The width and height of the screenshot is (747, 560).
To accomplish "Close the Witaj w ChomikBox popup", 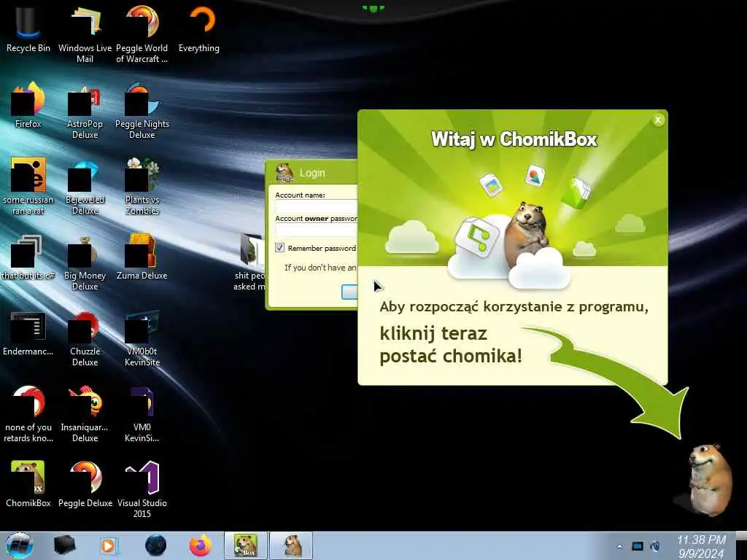I will (658, 120).
